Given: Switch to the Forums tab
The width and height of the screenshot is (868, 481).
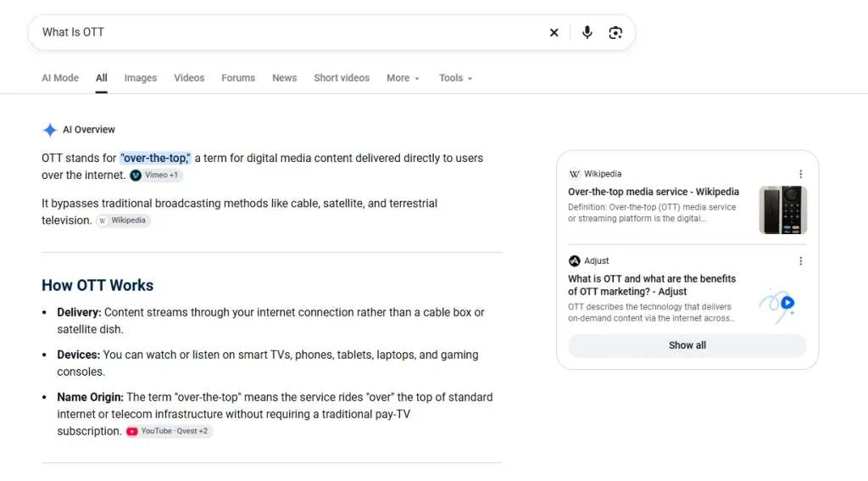Looking at the screenshot, I should [x=238, y=78].
